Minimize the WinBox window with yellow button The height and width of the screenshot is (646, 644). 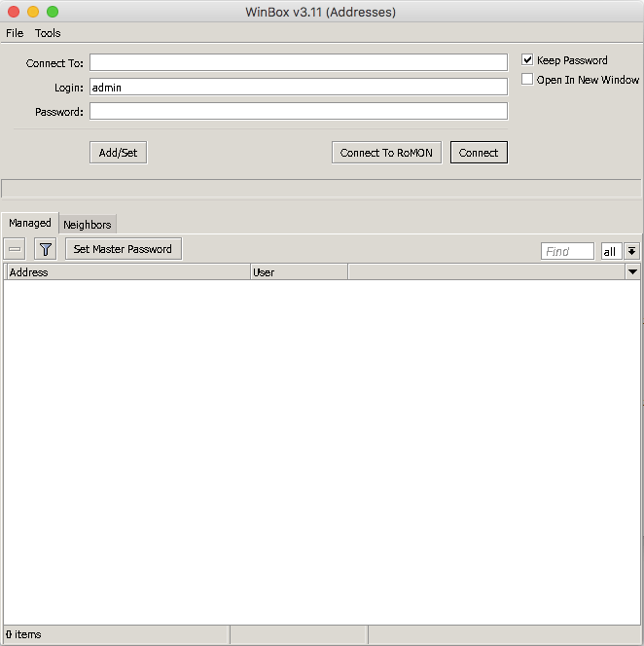33,12
